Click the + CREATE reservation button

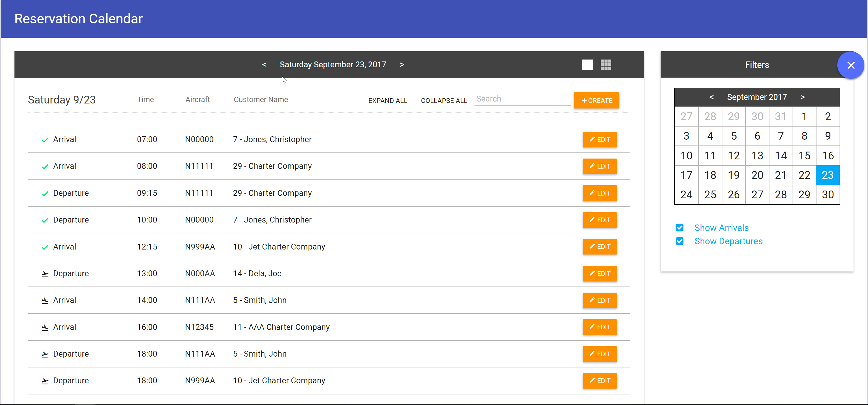click(x=596, y=101)
